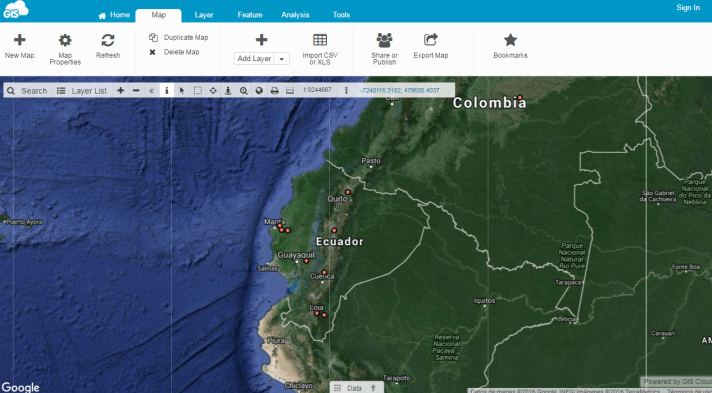This screenshot has height=393, width=712.
Task: Click the Puerto Ayora label
Action: (24, 222)
